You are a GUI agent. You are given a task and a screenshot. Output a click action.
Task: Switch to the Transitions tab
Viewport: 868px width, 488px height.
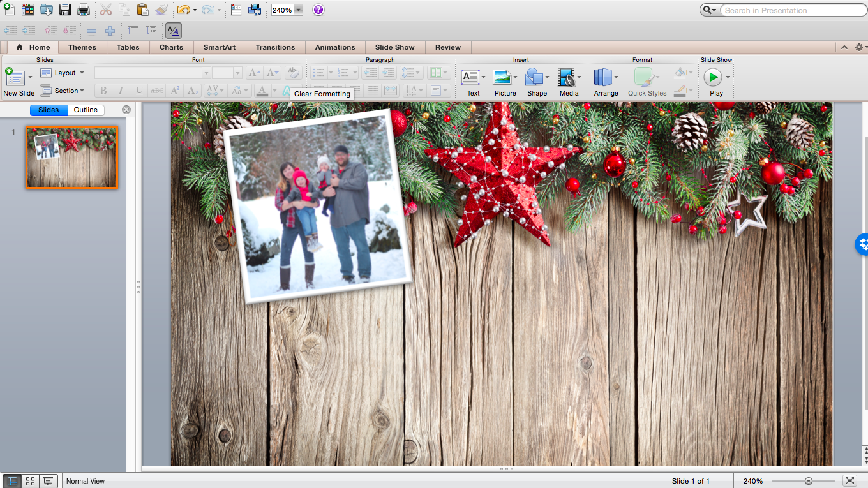[x=276, y=47]
